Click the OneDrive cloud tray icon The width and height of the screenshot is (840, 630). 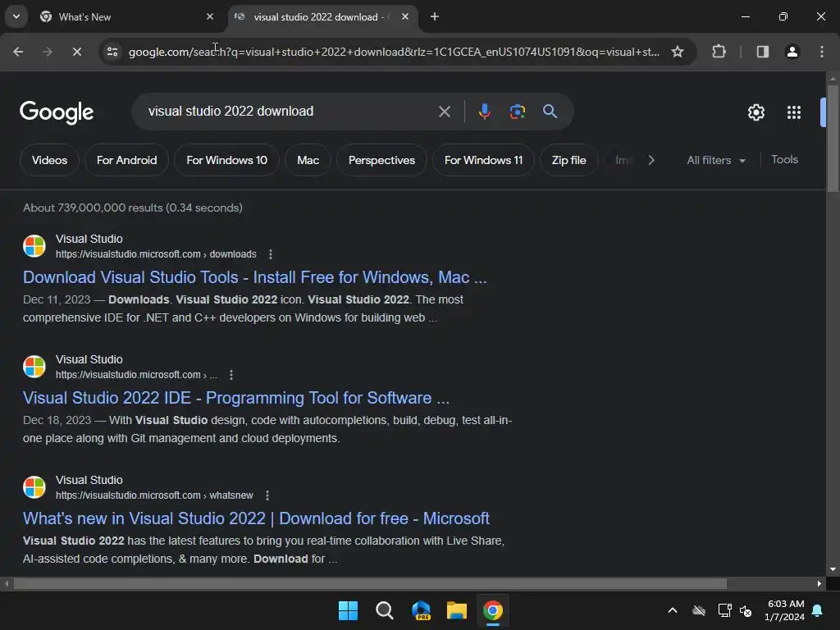pos(699,610)
